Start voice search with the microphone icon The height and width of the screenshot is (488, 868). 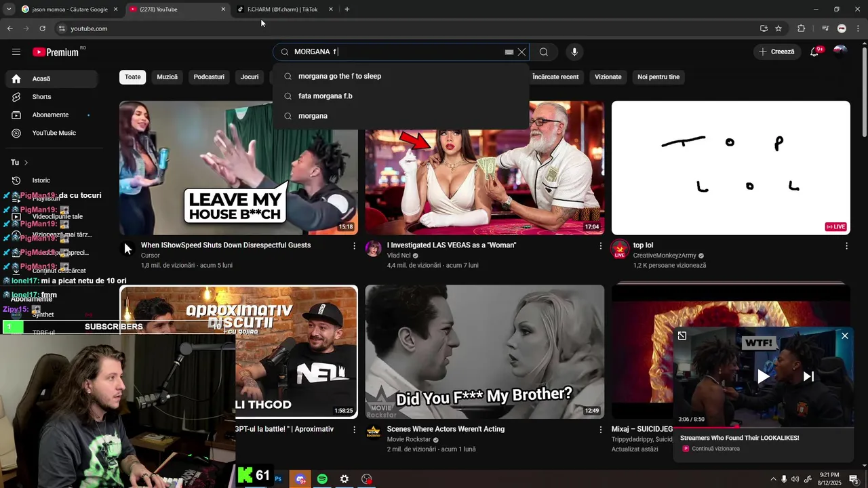pyautogui.click(x=574, y=52)
